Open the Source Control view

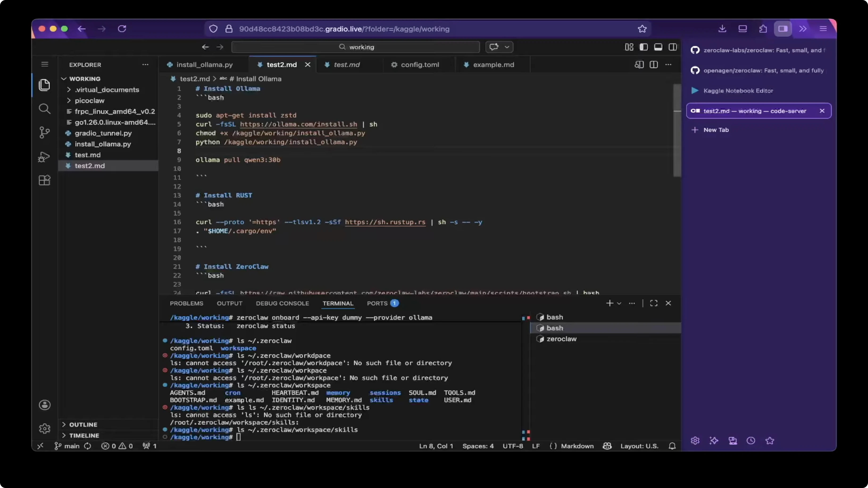[x=44, y=132]
